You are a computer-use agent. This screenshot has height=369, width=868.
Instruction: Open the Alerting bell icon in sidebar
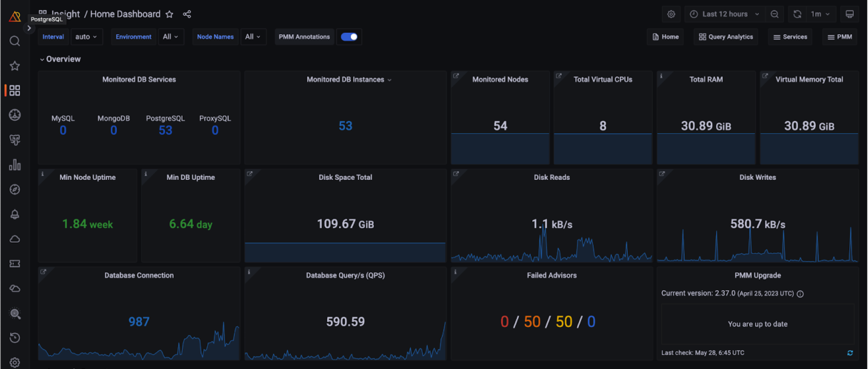pos(15,215)
